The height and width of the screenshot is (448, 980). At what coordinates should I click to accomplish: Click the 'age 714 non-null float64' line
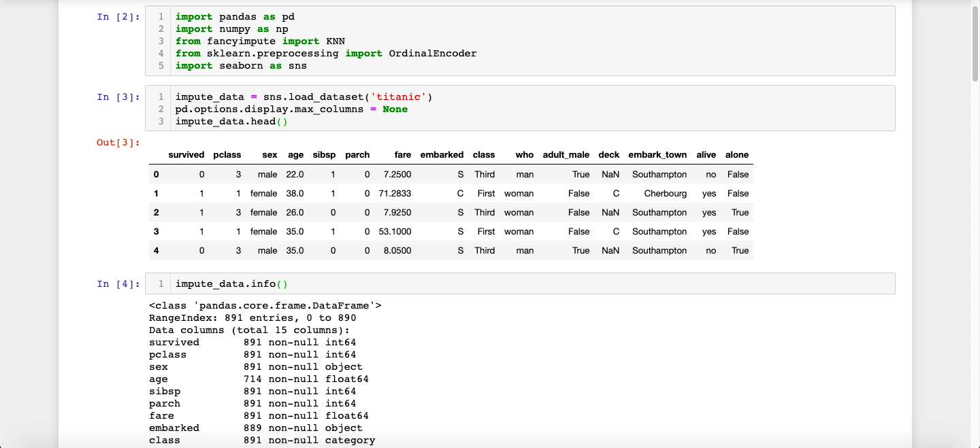click(x=259, y=379)
